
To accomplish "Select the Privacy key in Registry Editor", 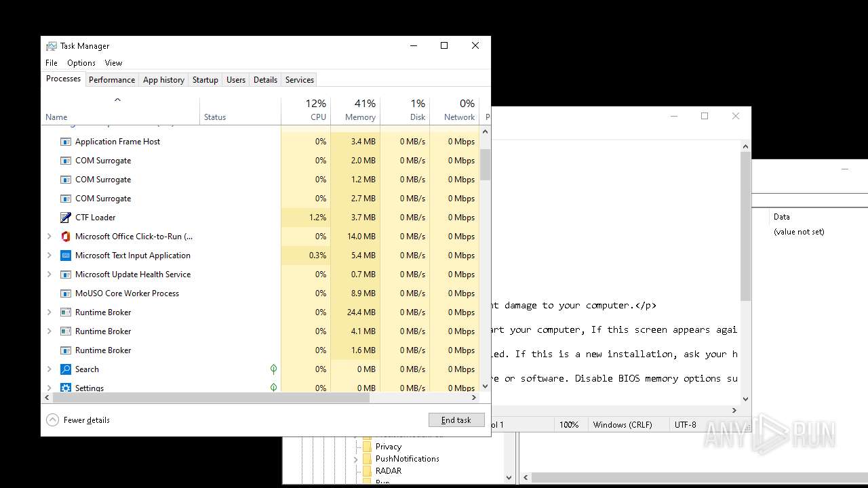I will [389, 447].
